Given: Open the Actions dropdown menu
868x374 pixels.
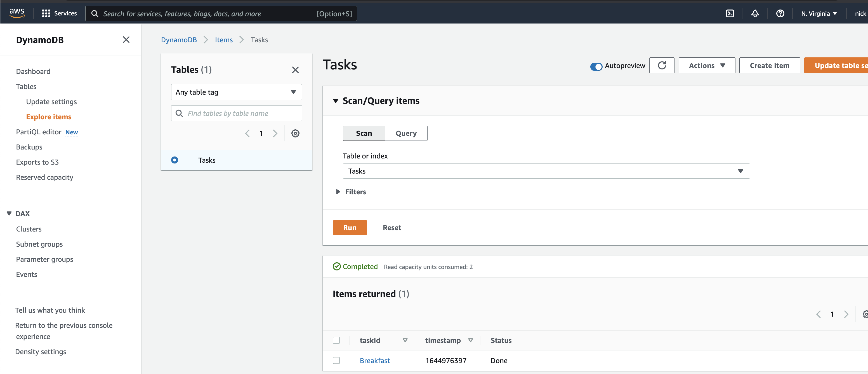Looking at the screenshot, I should click(707, 66).
